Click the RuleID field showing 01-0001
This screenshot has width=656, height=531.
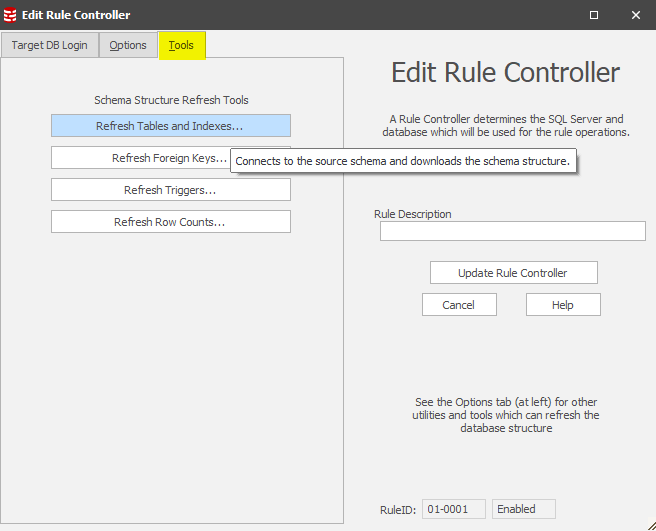click(453, 509)
